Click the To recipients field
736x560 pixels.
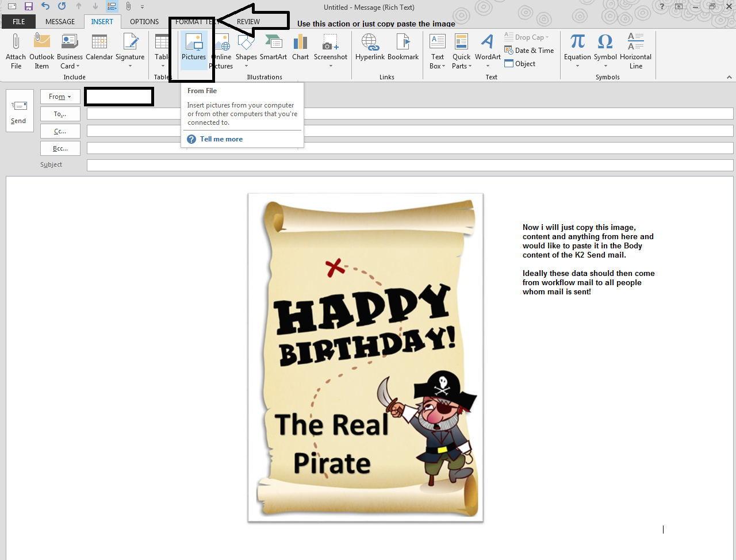(410, 114)
